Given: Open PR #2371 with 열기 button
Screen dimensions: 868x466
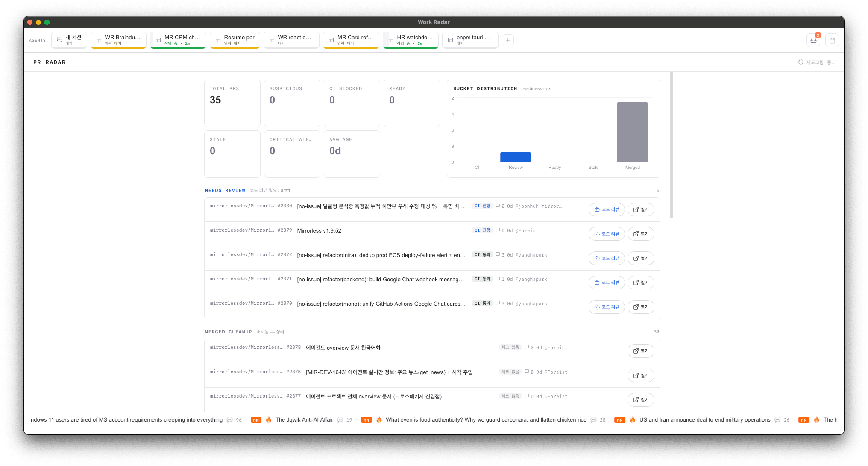Looking at the screenshot, I should click(641, 283).
